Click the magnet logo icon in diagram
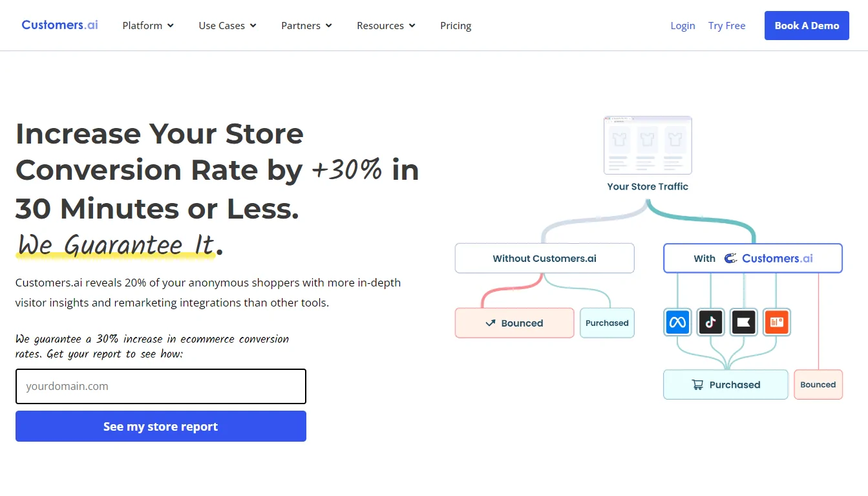This screenshot has height=496, width=868. point(730,259)
